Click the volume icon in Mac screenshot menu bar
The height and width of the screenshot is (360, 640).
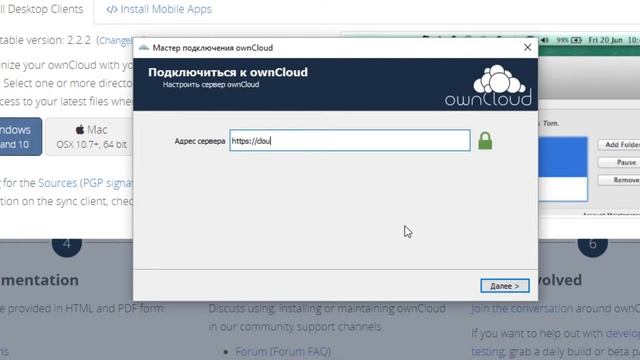click(x=544, y=40)
